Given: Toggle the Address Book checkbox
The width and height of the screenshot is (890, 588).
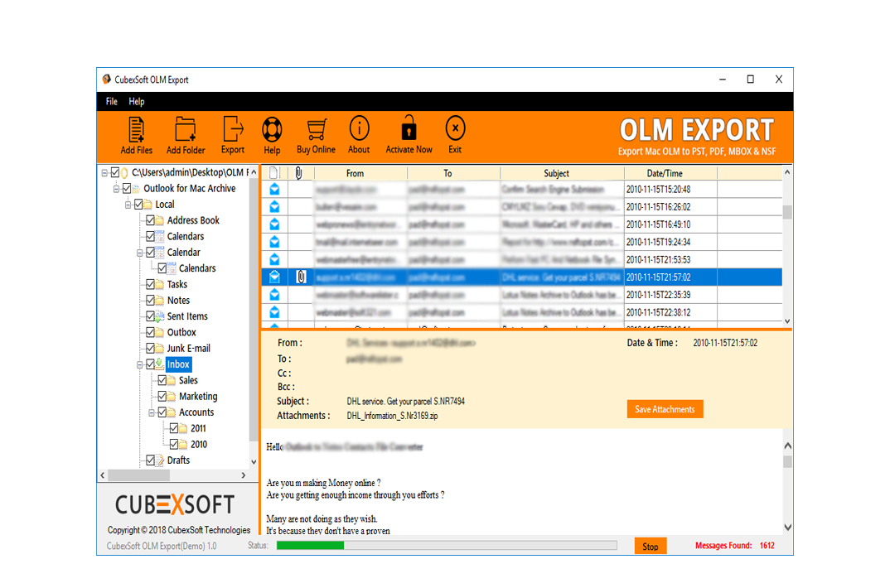Looking at the screenshot, I should pos(151,220).
